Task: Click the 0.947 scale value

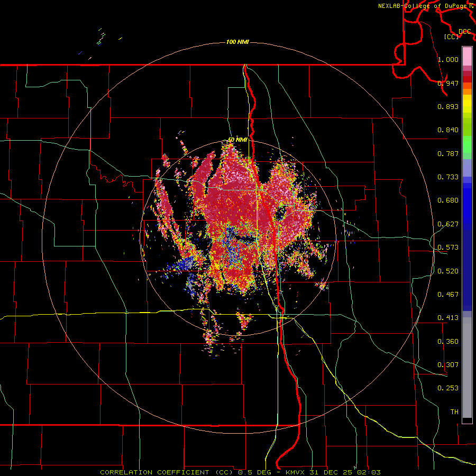Action: (x=448, y=83)
